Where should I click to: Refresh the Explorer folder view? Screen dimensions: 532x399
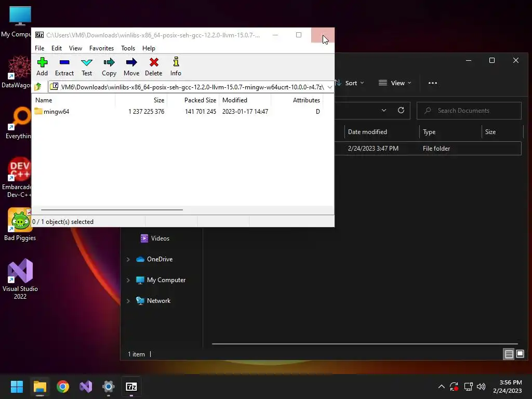coord(401,110)
